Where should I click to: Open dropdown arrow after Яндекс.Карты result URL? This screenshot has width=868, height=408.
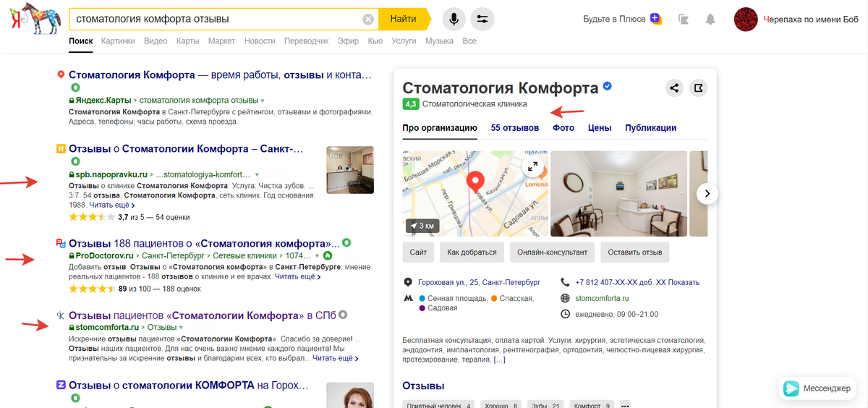[x=263, y=101]
